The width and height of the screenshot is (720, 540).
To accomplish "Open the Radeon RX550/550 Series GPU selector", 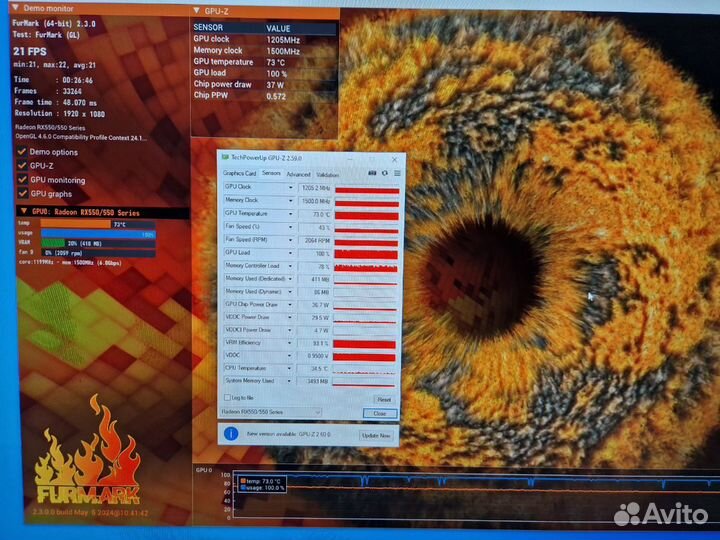I will pos(270,412).
